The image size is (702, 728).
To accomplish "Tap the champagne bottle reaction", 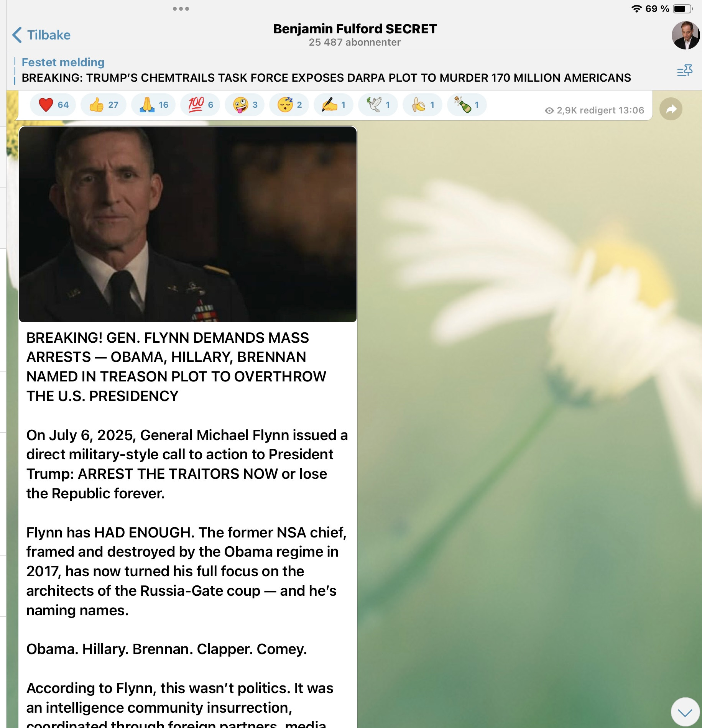I will 467,105.
